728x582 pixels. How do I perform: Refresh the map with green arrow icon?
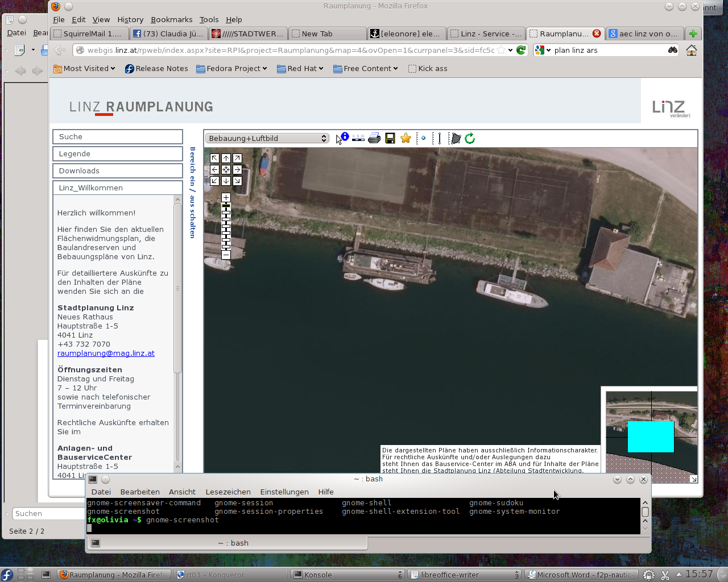click(x=470, y=138)
